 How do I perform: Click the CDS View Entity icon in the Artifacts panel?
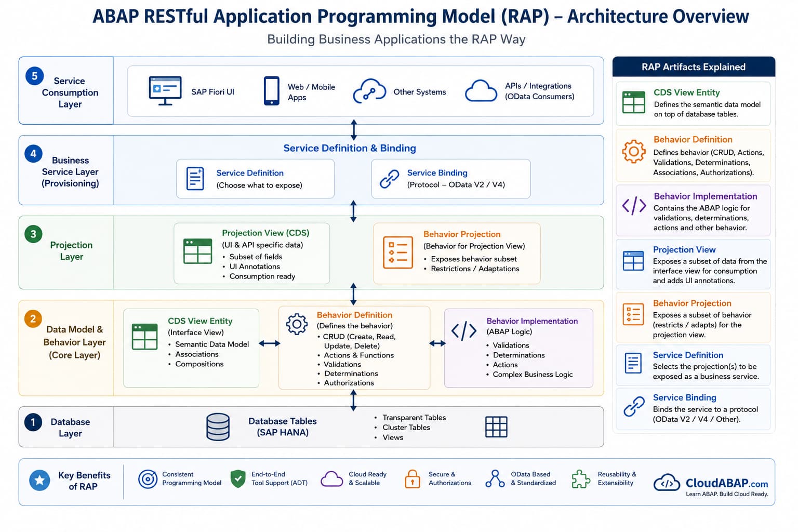[x=634, y=102]
